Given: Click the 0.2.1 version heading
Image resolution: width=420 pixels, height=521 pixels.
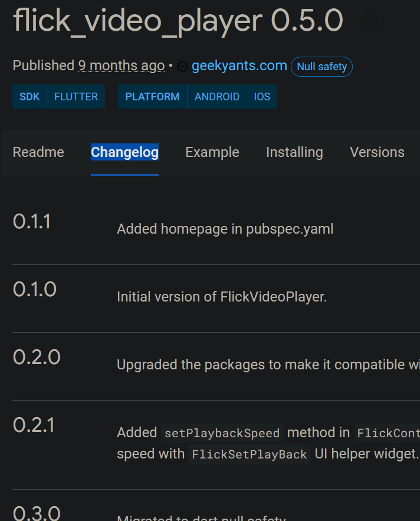Looking at the screenshot, I should [34, 425].
